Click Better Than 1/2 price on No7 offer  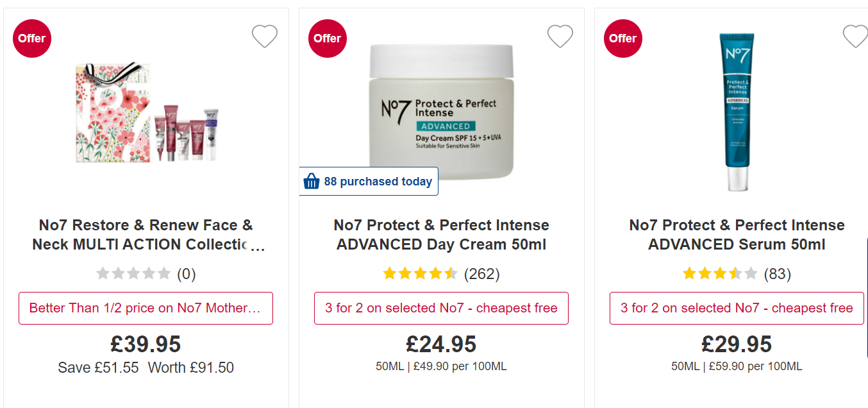pos(146,308)
